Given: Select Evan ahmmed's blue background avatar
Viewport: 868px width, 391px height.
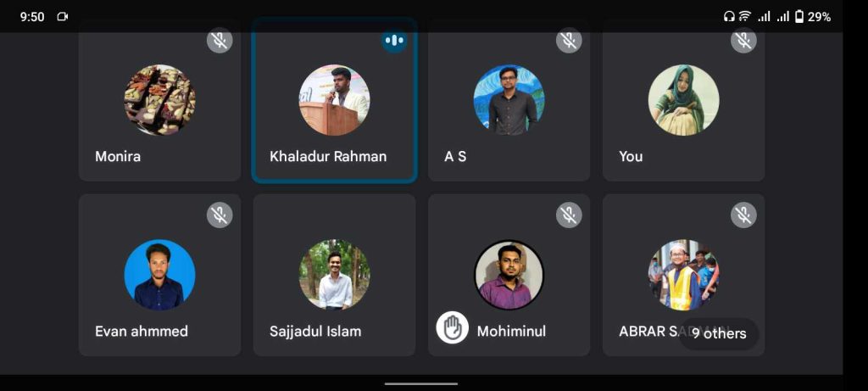Looking at the screenshot, I should [x=159, y=275].
